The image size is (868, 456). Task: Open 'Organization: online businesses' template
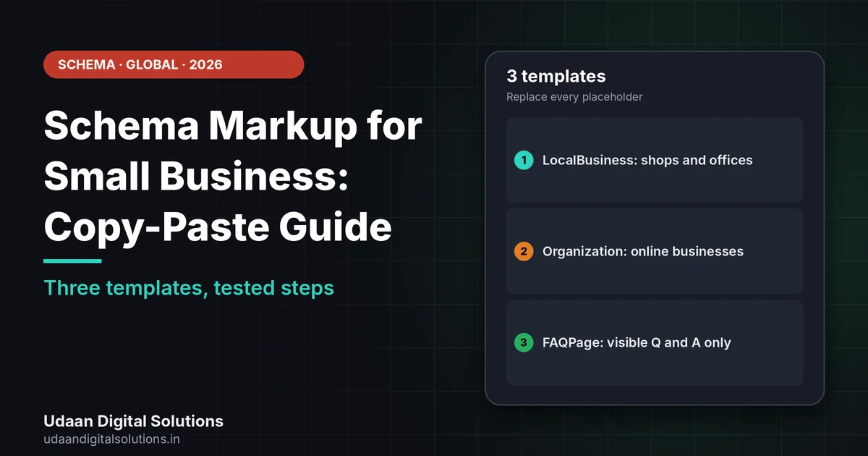pyautogui.click(x=655, y=251)
